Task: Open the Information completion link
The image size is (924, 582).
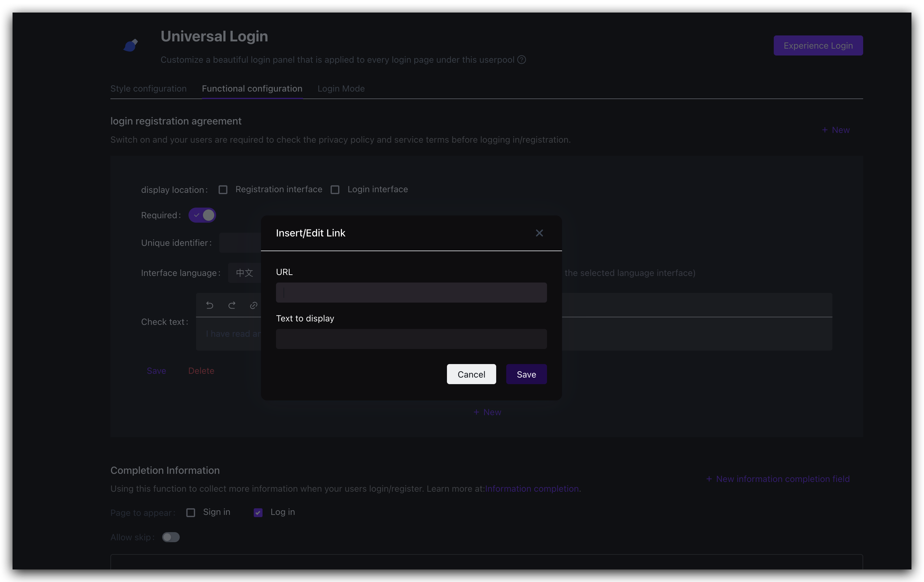Action: pos(532,489)
